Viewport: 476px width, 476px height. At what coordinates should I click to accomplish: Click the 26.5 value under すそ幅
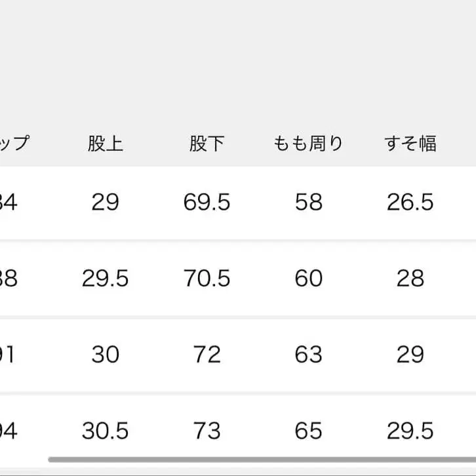point(410,203)
